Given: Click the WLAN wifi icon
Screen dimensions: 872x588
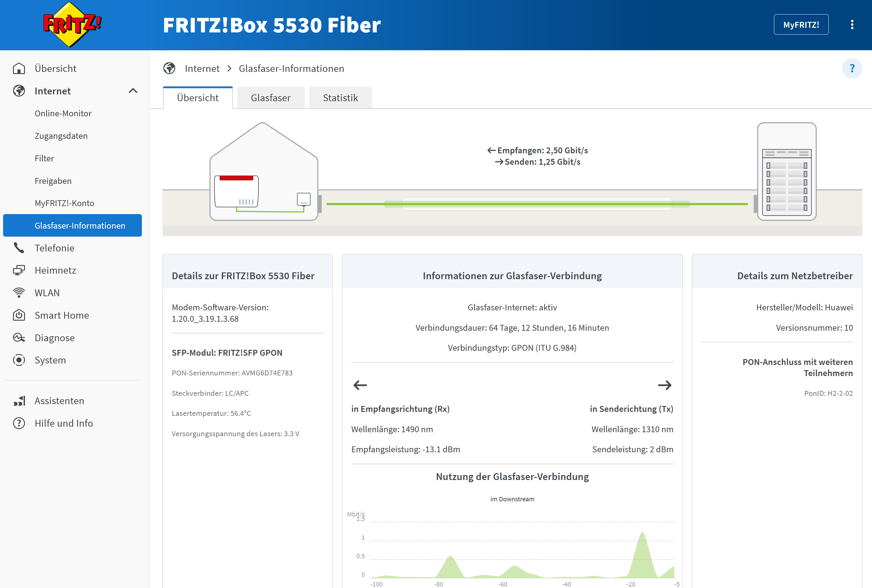Looking at the screenshot, I should [19, 293].
